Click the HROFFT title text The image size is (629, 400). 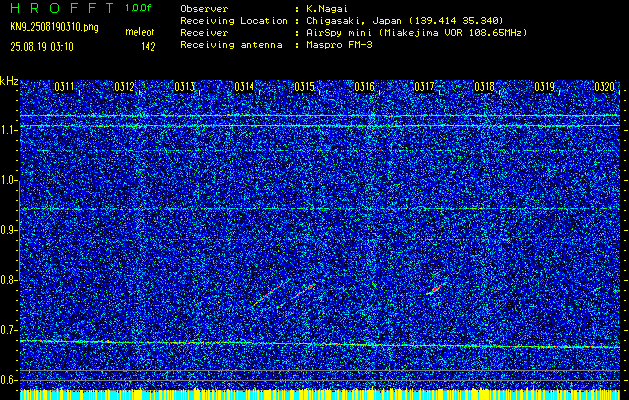point(62,8)
